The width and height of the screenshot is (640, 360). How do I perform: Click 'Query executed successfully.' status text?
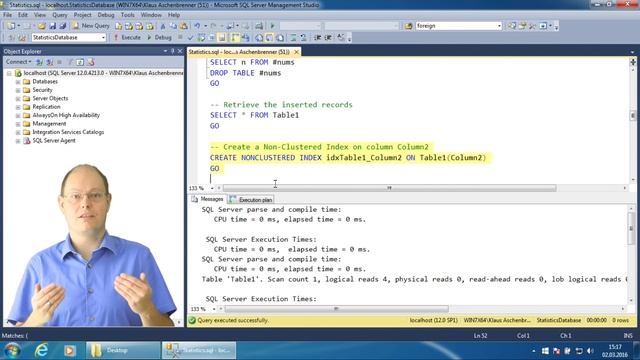click(x=233, y=320)
